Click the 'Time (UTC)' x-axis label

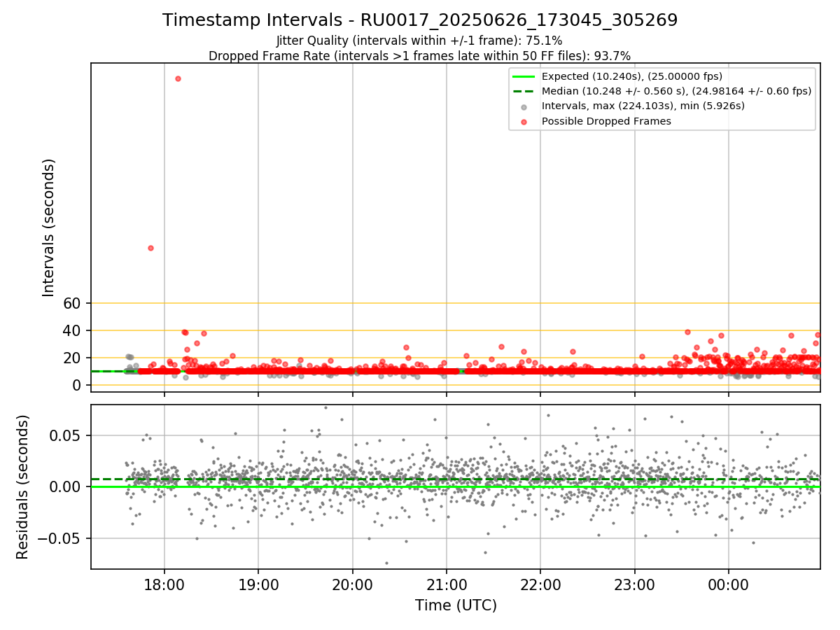click(456, 605)
